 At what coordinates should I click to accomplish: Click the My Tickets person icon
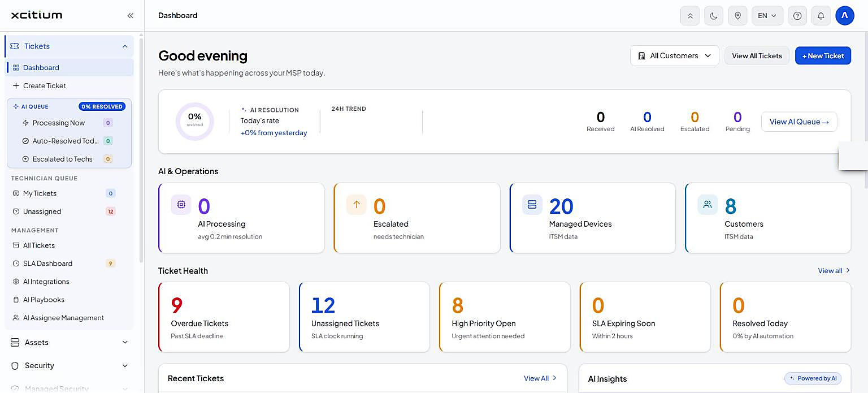pos(16,193)
